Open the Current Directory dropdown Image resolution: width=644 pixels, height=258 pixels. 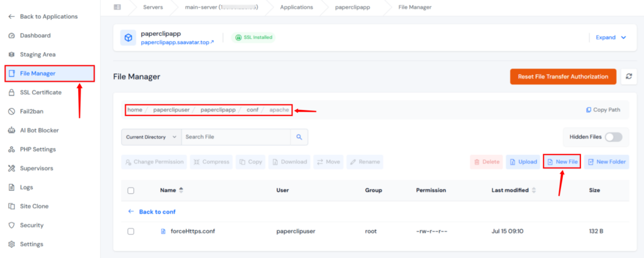(x=151, y=137)
